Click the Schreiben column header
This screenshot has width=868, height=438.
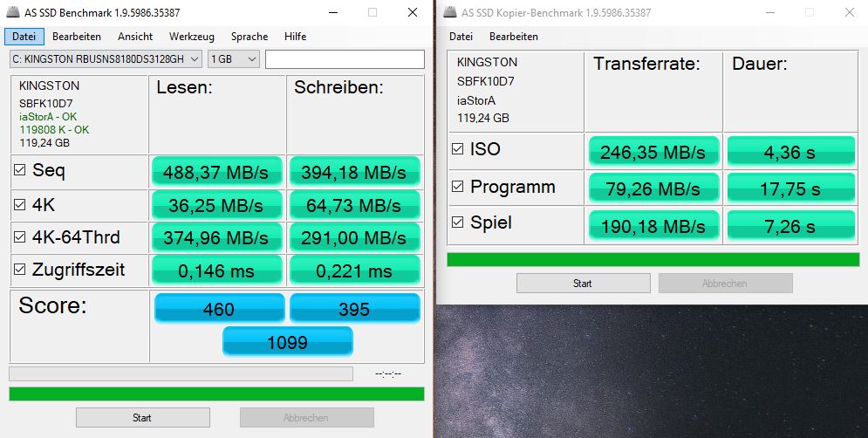(x=338, y=87)
